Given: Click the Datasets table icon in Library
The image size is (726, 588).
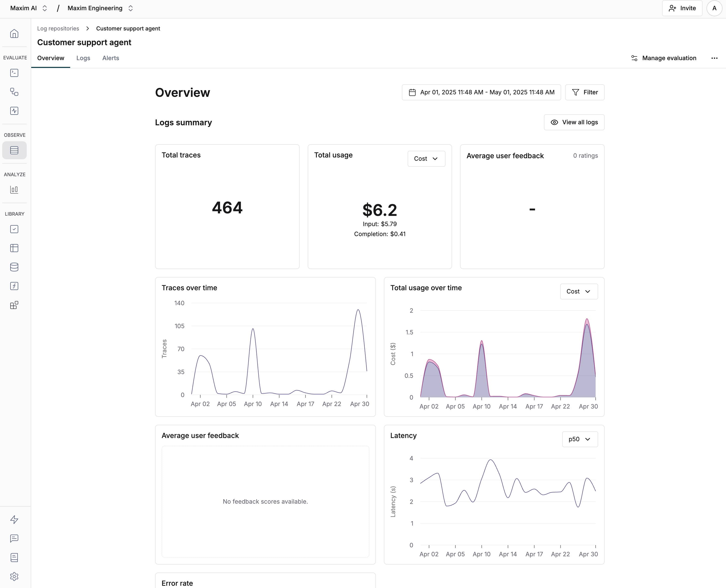Looking at the screenshot, I should coord(14,248).
